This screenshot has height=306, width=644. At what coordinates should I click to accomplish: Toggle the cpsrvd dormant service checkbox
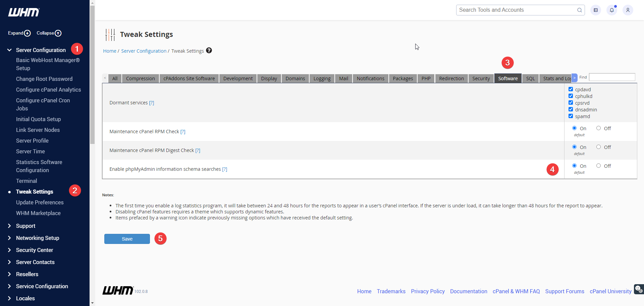tap(571, 103)
